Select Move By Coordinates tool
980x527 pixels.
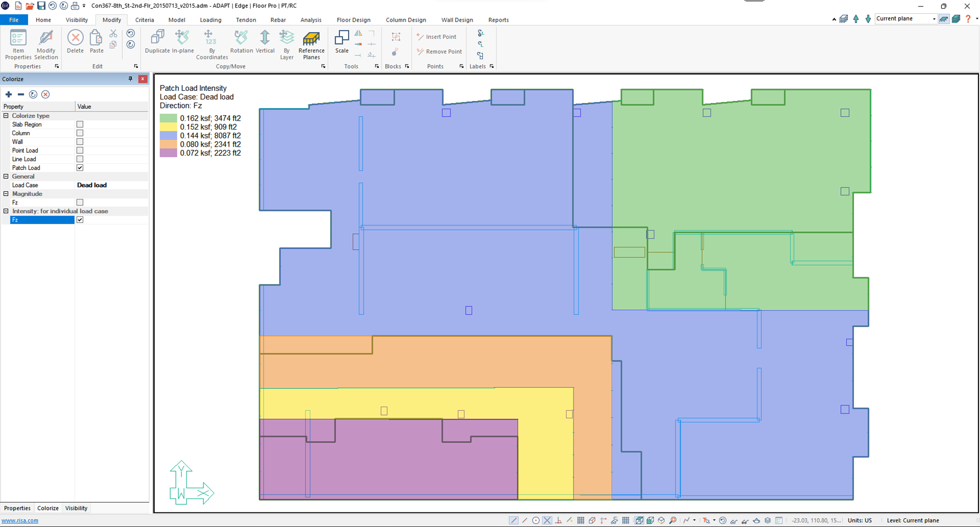[x=211, y=38]
